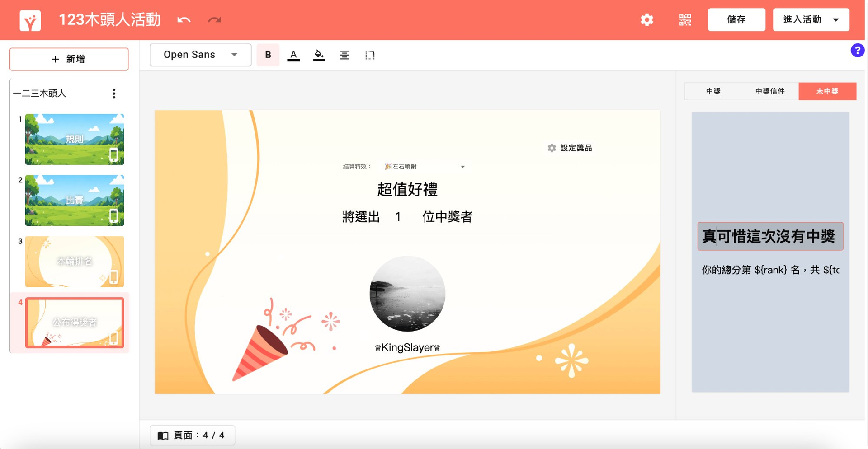This screenshot has width=868, height=449.
Task: Click the 儲存 button
Action: tap(736, 20)
